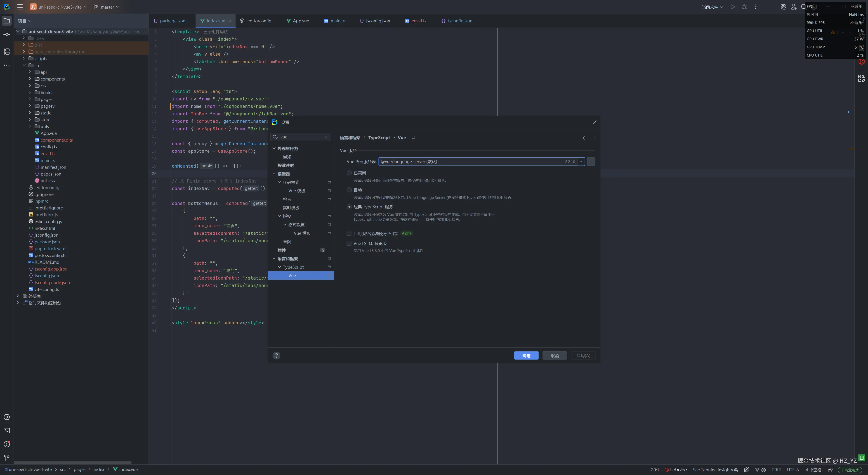Viewport: 868px width, 475px height.
Task: Enable Vue LS 3.0 预览版 checkbox
Action: coord(349,243)
